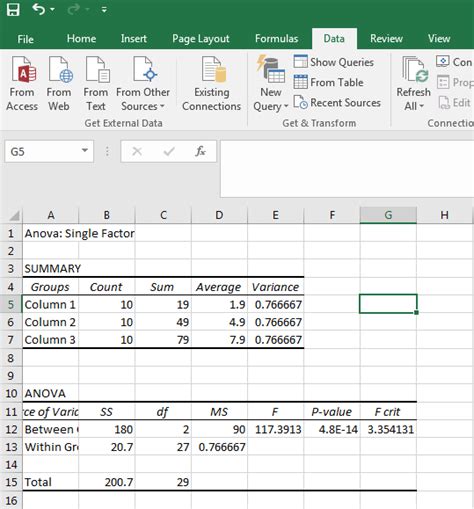This screenshot has width=474, height=509.
Task: Click the formula bar's checkmark button
Action: [x=169, y=152]
